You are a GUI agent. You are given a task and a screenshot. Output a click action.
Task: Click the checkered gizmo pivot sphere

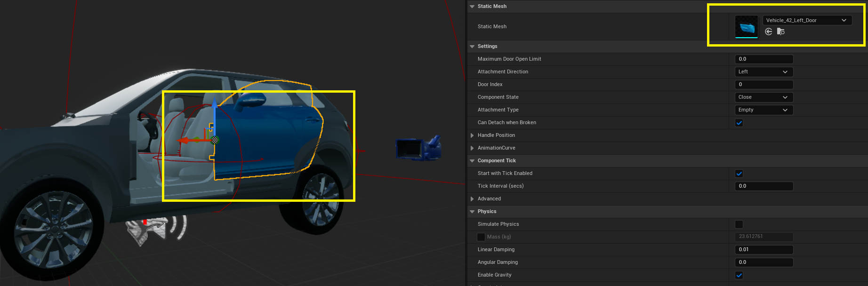215,140
